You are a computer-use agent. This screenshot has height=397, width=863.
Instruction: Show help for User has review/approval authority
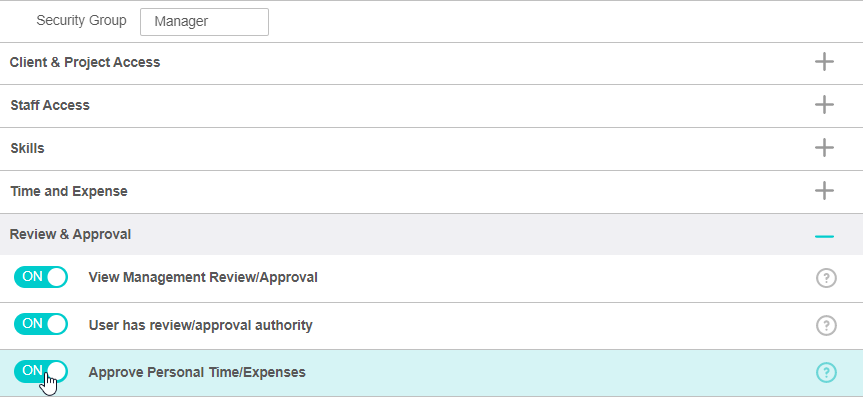coord(826,325)
